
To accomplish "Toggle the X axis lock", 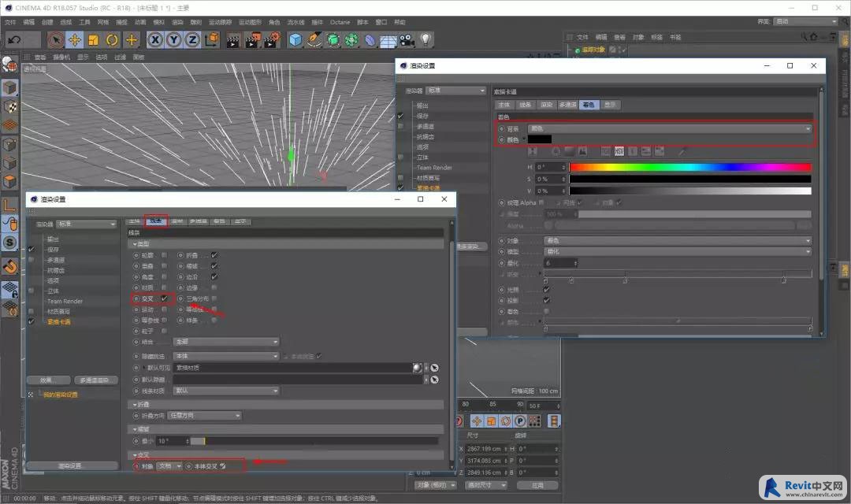I will [x=155, y=39].
